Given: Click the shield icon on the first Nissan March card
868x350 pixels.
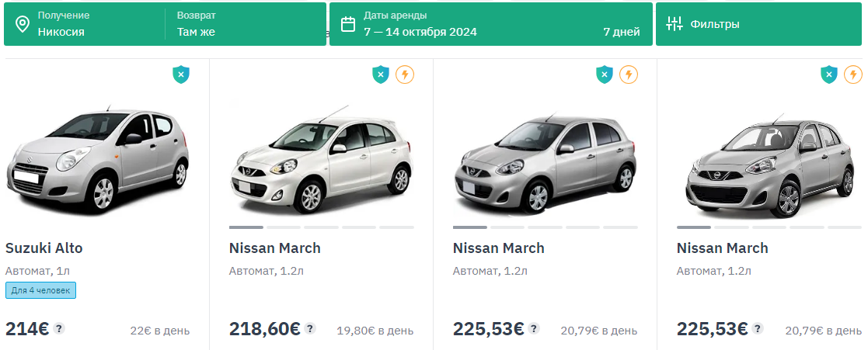Looking at the screenshot, I should tap(380, 75).
